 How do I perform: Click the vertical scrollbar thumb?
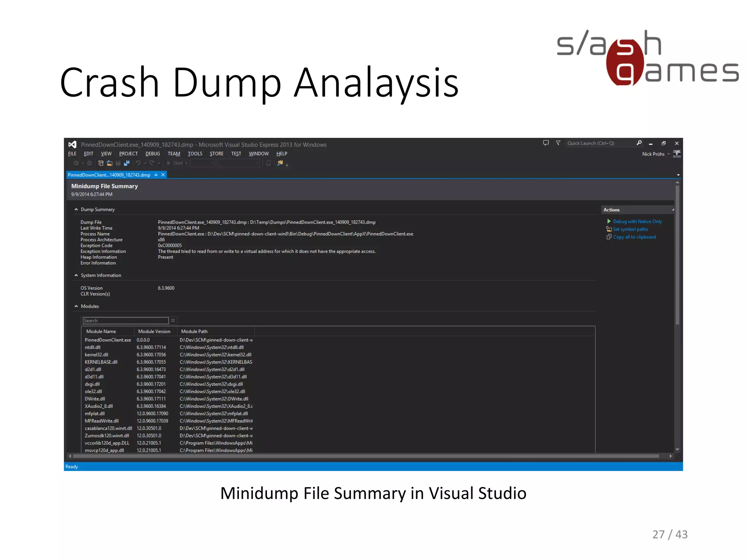pyautogui.click(x=677, y=255)
